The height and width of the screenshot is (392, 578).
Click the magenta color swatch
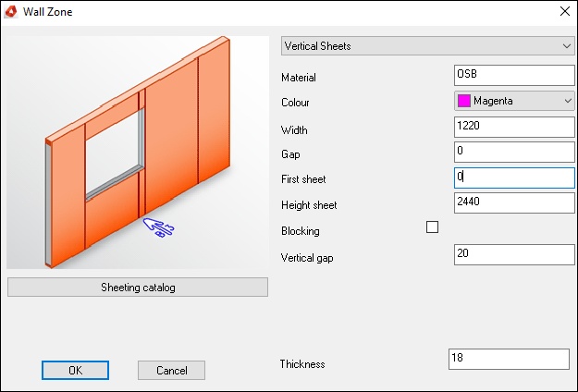(463, 101)
